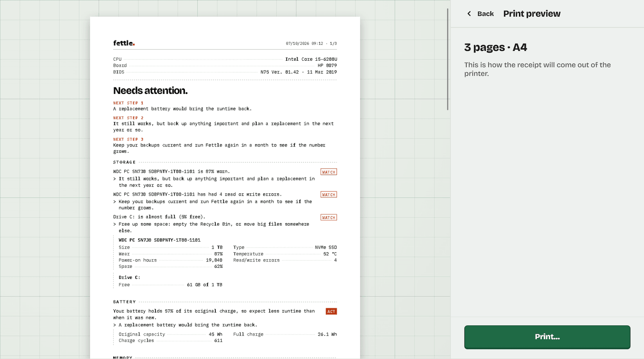Viewport: 644px width, 359px height.
Task: Click the Back chevron arrow icon
Action: pyautogui.click(x=469, y=14)
